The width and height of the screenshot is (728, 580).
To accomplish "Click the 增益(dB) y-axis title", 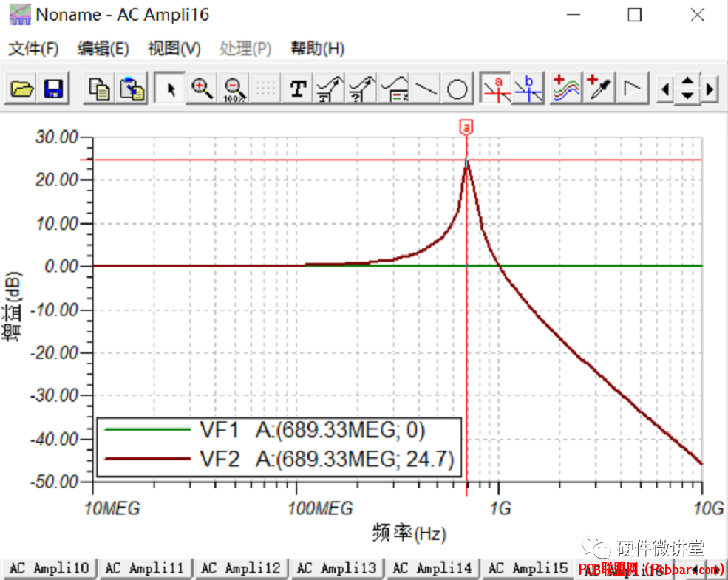I will click(x=12, y=306).
